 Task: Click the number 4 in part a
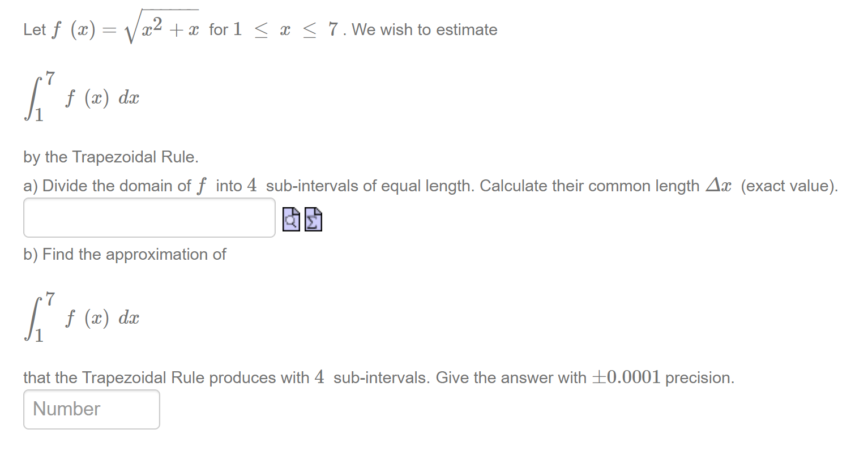click(x=251, y=186)
